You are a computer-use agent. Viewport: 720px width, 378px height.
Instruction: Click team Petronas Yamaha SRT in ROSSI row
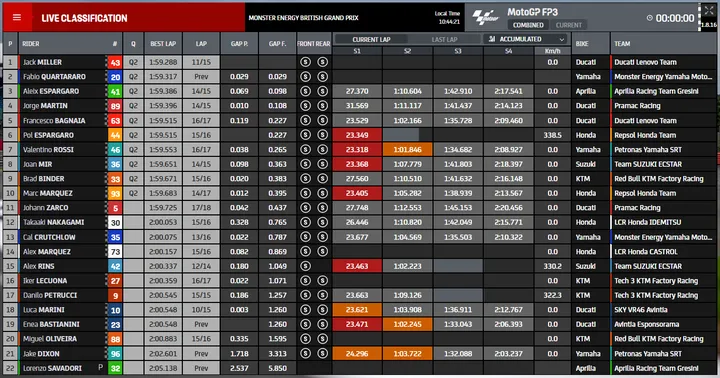point(648,149)
